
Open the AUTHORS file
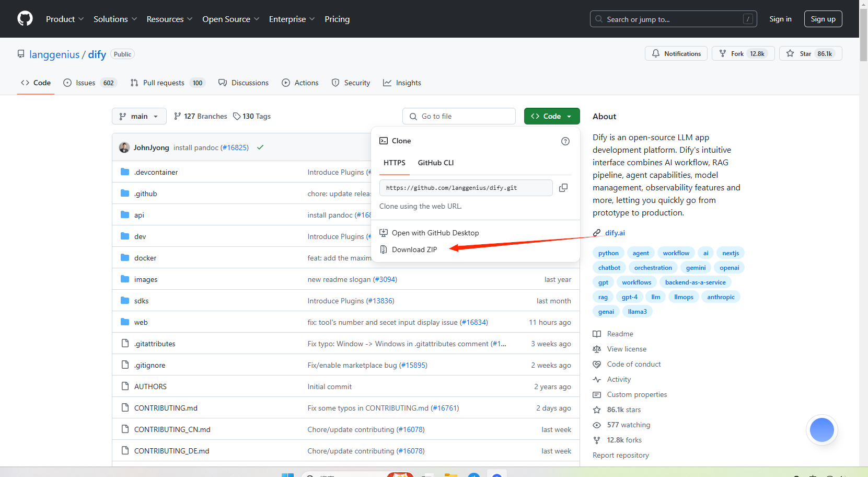(x=151, y=387)
